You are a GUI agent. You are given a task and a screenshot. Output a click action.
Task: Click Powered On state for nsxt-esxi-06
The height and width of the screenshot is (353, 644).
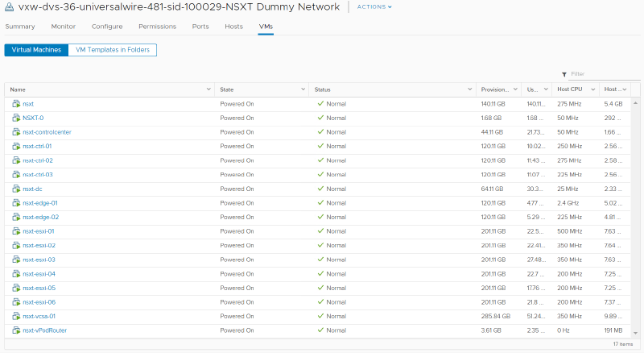237,302
